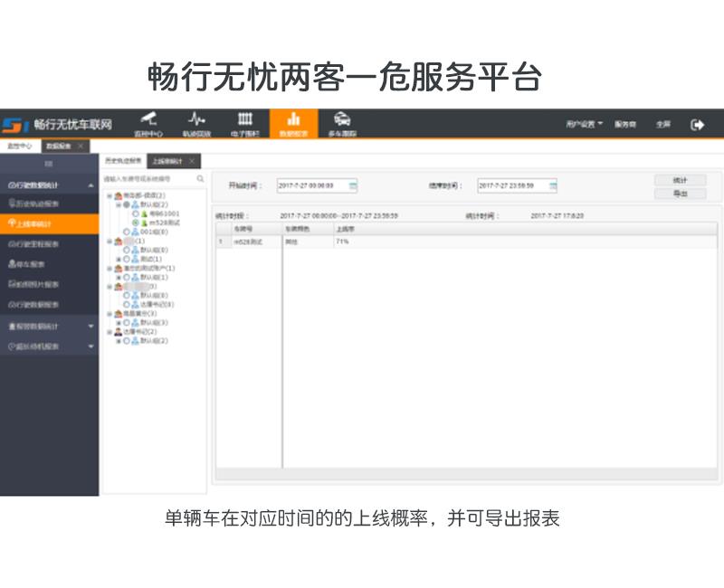The width and height of the screenshot is (724, 588).
Task: Collapse the 行驶数据统计 sidebar section
Action: click(x=49, y=185)
